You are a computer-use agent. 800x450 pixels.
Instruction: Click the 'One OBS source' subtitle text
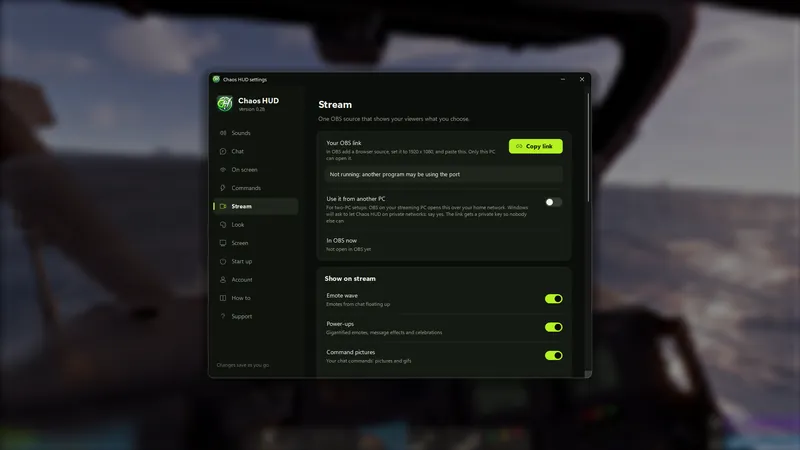pyautogui.click(x=394, y=119)
